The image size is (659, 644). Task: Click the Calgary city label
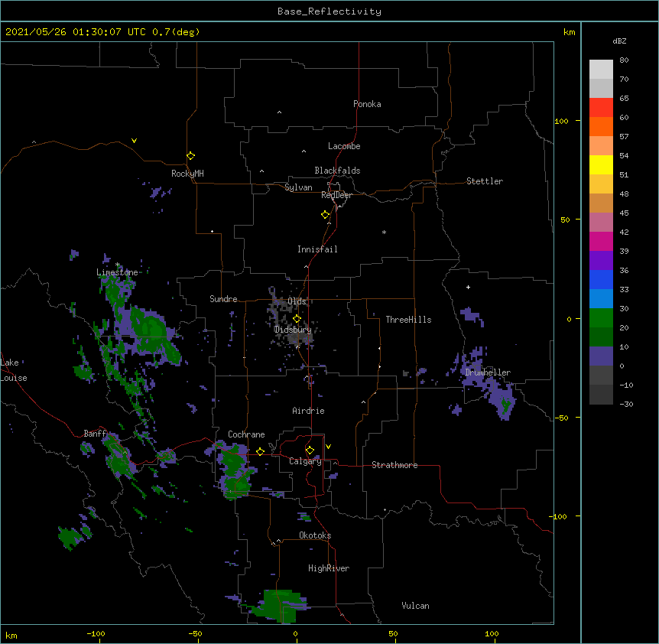point(305,461)
